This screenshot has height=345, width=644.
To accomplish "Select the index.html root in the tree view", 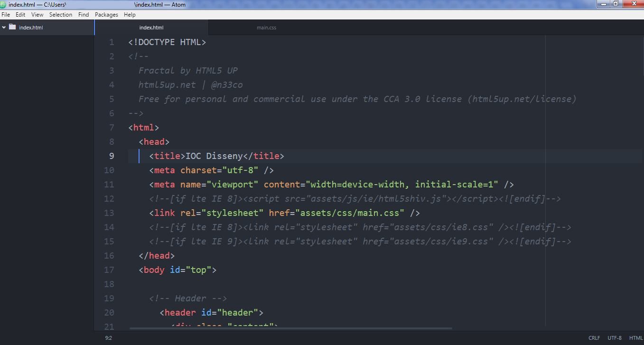I will (x=31, y=28).
